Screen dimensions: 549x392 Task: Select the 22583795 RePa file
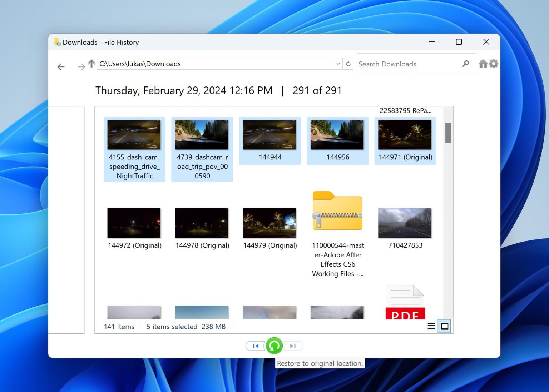406,111
